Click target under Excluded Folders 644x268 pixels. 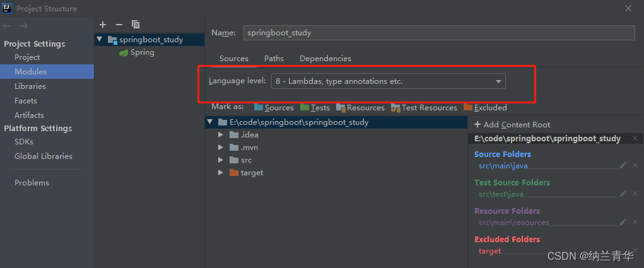pos(489,251)
